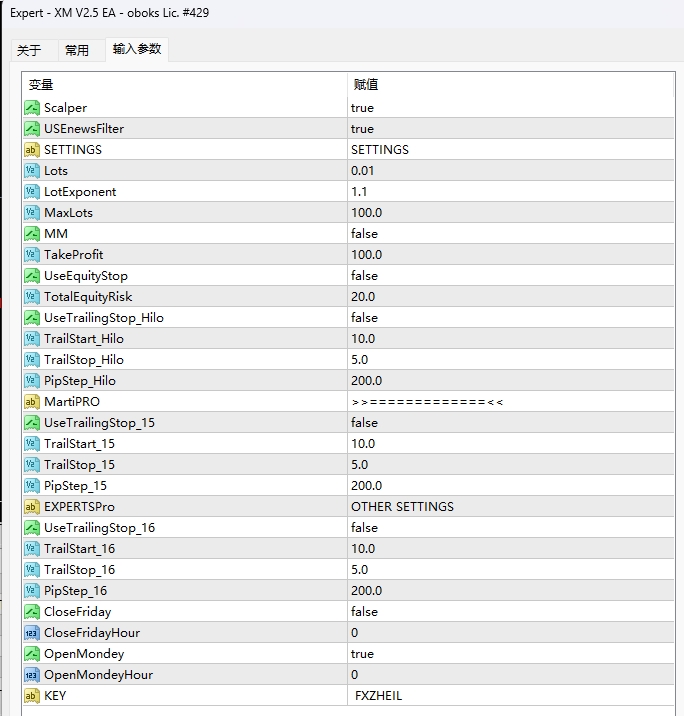Edit the TrailStop_Hilo value 5.0
Viewport: 684px width, 716px height.
tap(510, 360)
